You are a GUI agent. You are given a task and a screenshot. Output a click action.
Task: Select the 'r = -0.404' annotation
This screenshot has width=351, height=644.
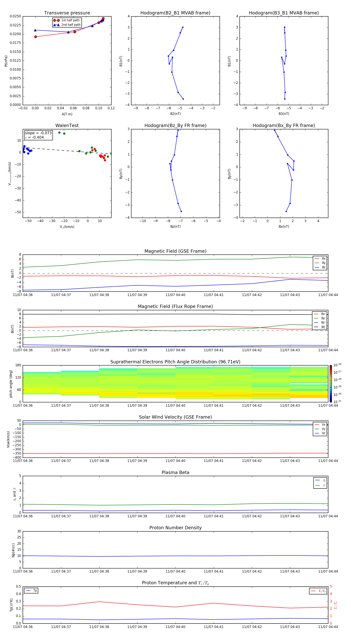(x=35, y=137)
